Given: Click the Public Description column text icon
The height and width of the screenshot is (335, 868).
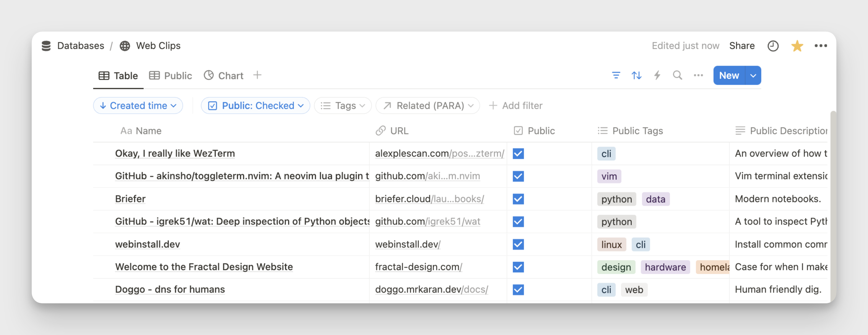Looking at the screenshot, I should click(740, 131).
